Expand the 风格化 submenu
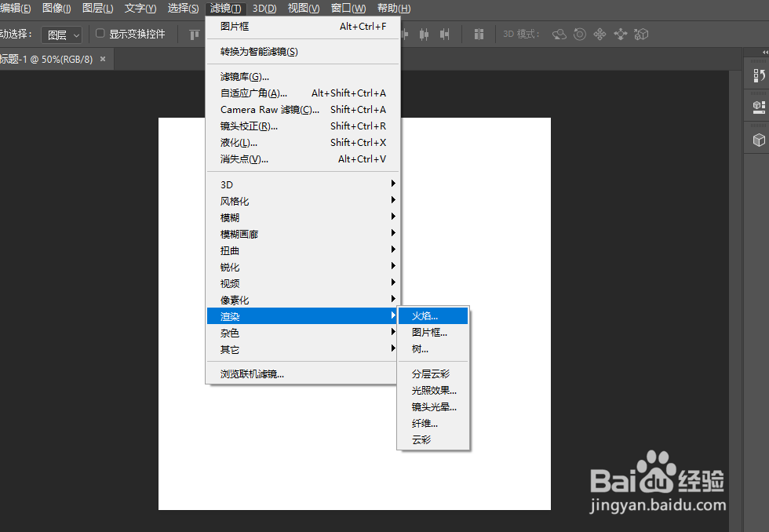The image size is (769, 532). [303, 201]
